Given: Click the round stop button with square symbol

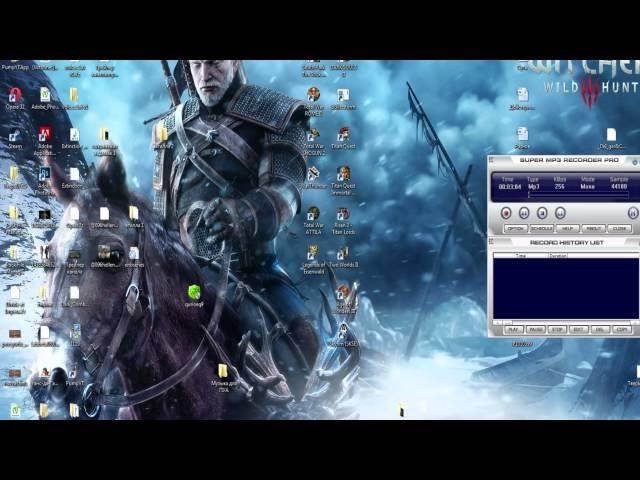Looking at the screenshot, I should coord(542,213).
